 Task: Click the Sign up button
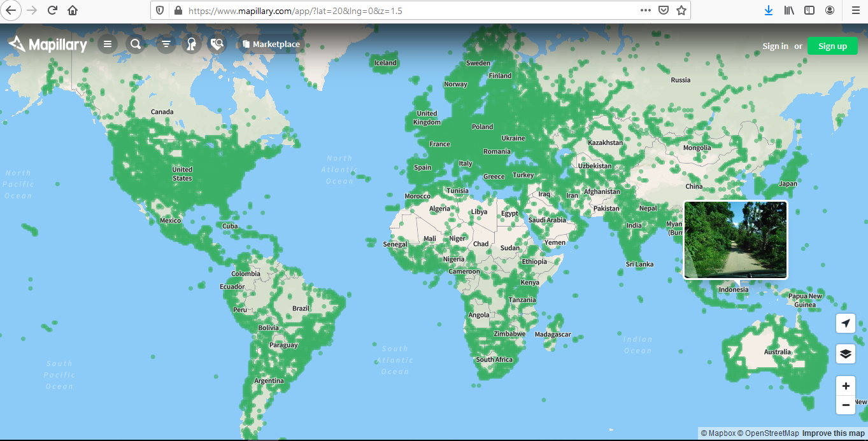pyautogui.click(x=832, y=46)
